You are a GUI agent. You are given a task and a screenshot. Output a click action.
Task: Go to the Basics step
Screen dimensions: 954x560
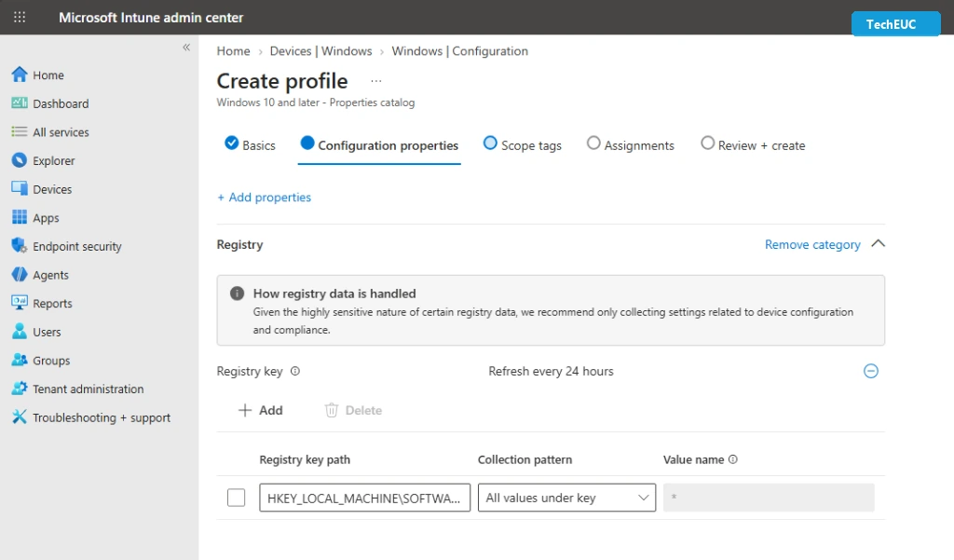pyautogui.click(x=250, y=144)
